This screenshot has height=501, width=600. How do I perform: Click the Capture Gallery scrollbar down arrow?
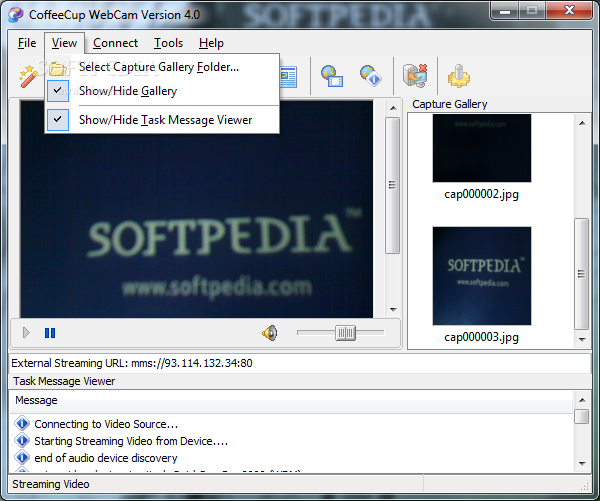(x=582, y=339)
